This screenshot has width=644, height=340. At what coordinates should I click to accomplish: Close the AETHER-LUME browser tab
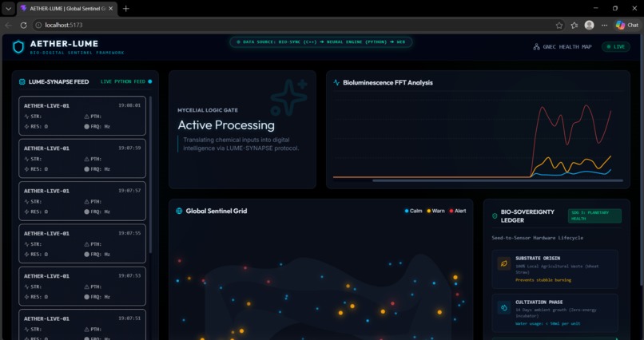point(110,9)
